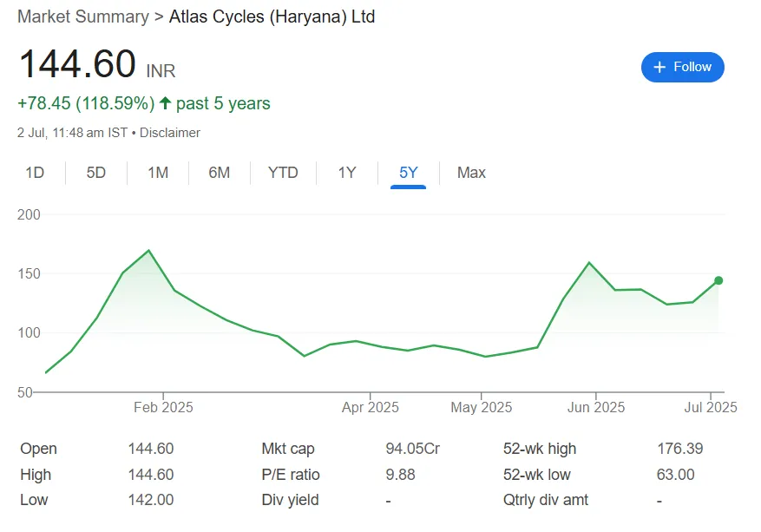Open the Market Summary breadcrumb link
This screenshot has width=761, height=532.
[83, 16]
